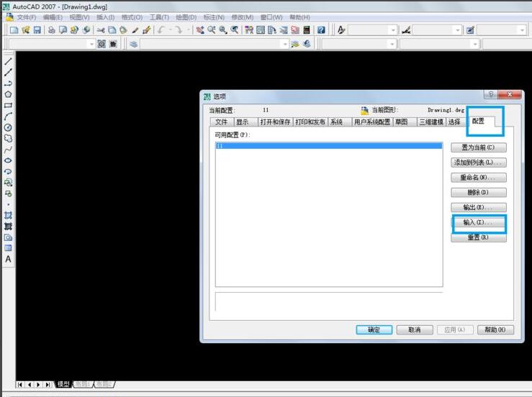The width and height of the screenshot is (532, 397).
Task: Select profile 11 in the list
Action: pos(329,146)
